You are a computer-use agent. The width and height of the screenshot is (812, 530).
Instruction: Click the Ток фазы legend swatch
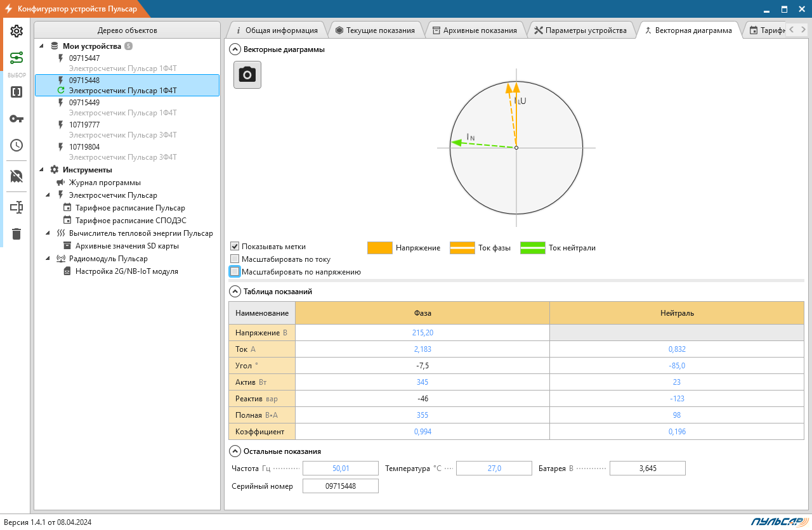point(462,248)
